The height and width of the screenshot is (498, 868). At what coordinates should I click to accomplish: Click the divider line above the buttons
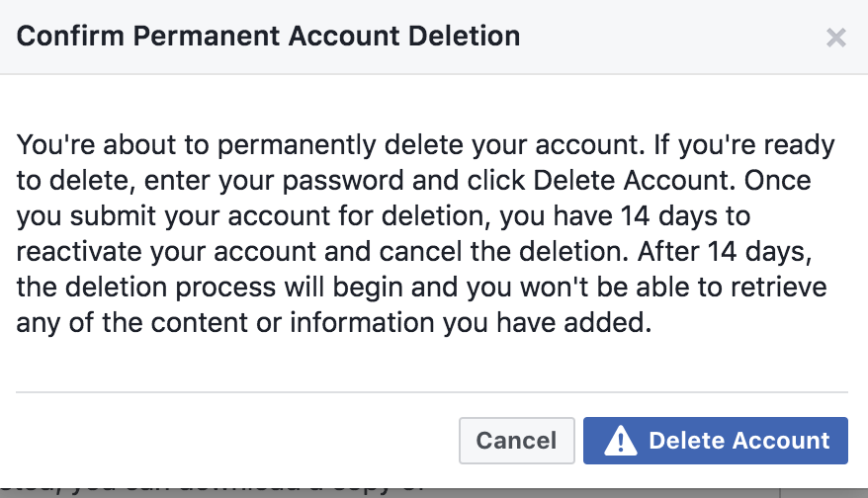coord(432,392)
